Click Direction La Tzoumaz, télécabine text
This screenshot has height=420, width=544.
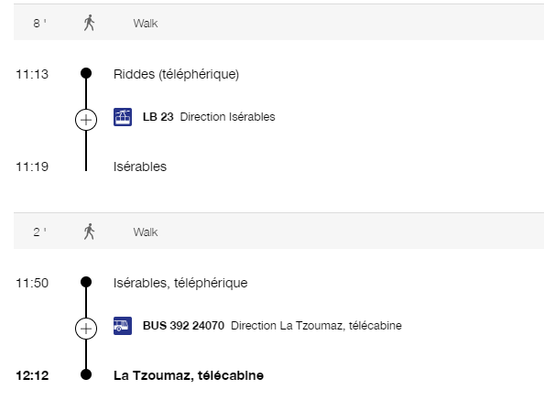[316, 326]
